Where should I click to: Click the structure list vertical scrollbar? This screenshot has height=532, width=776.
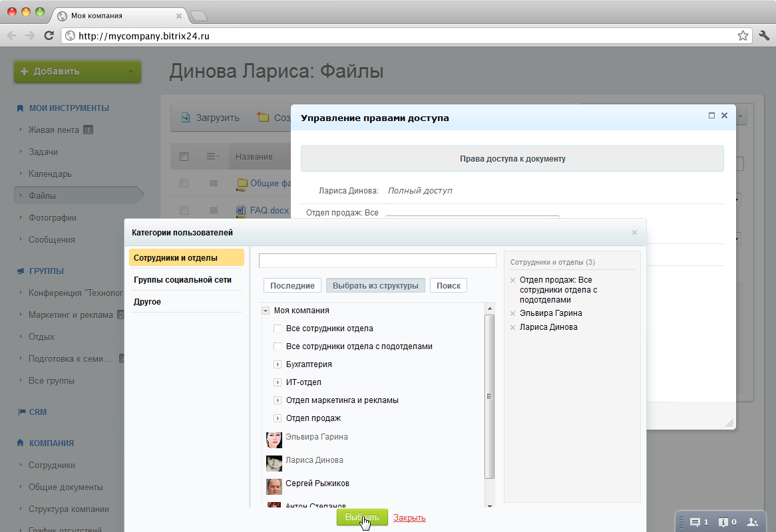click(x=489, y=396)
